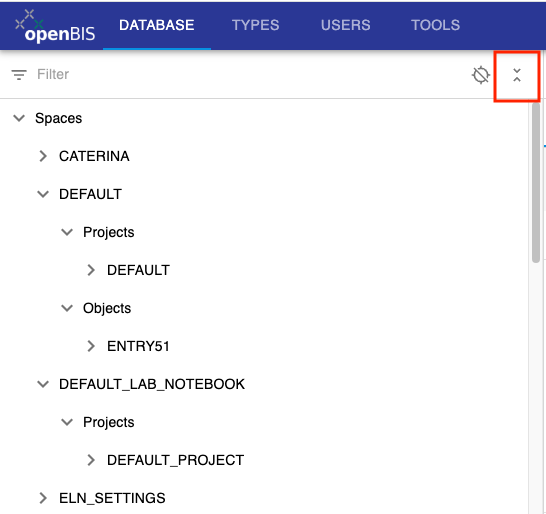Collapse Projects under DEFAULT_LAB_NOTEBOOK

[x=67, y=422]
